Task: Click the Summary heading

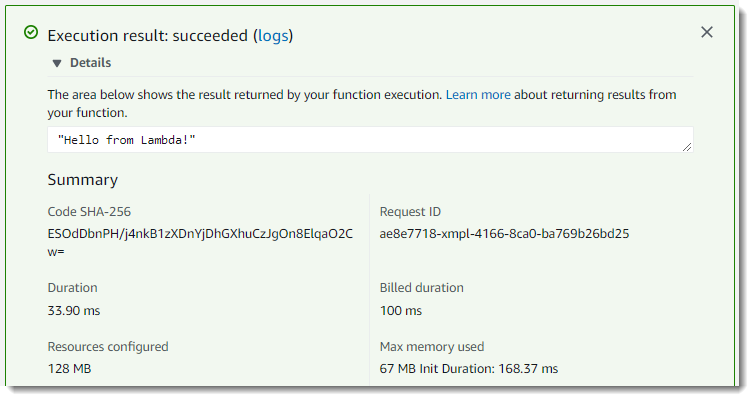Action: (x=83, y=180)
